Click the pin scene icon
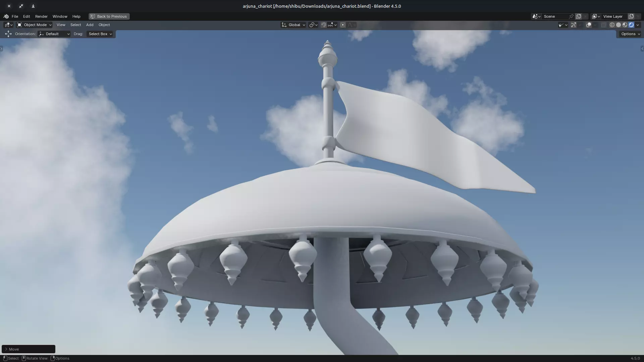644x362 pixels. [x=571, y=16]
